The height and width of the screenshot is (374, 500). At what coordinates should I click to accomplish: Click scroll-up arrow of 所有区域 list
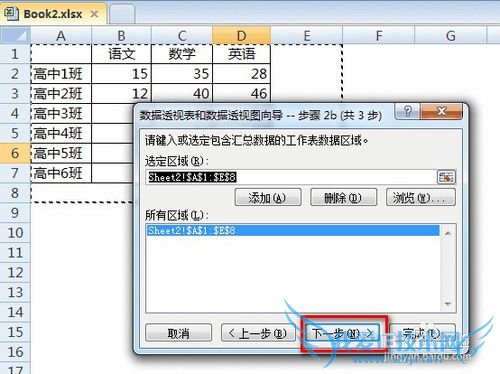[x=448, y=233]
